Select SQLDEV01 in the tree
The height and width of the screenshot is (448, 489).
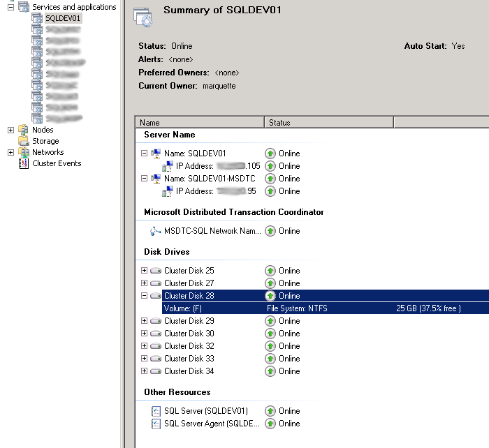[63, 18]
